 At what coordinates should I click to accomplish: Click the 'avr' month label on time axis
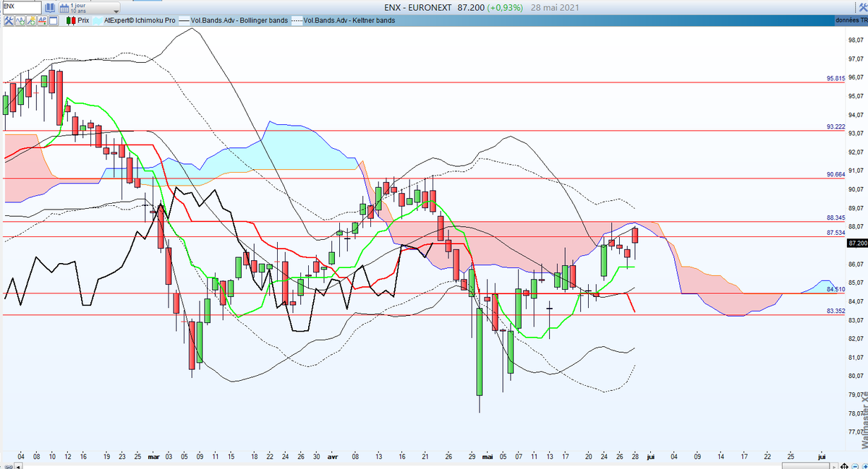[x=334, y=457]
